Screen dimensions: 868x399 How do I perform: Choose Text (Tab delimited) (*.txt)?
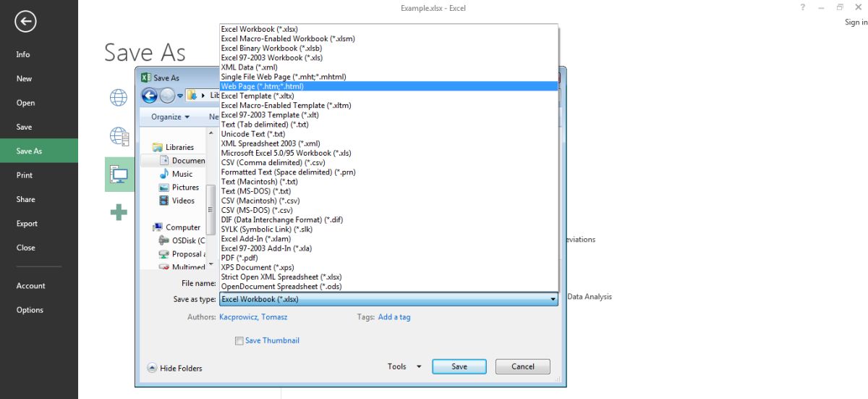388,125
